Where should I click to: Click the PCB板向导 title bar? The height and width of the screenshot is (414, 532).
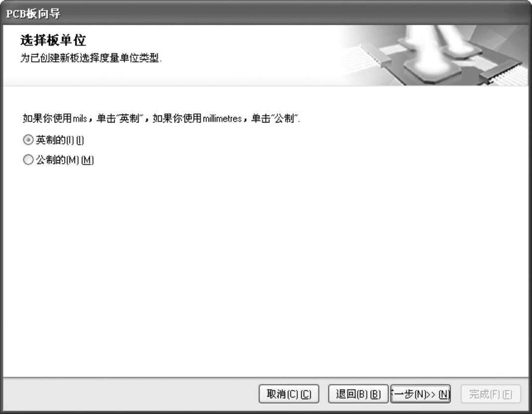click(266, 13)
